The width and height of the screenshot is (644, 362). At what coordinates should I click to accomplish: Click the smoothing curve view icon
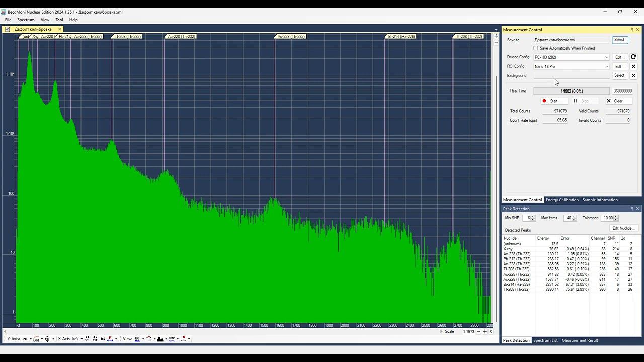[149, 339]
